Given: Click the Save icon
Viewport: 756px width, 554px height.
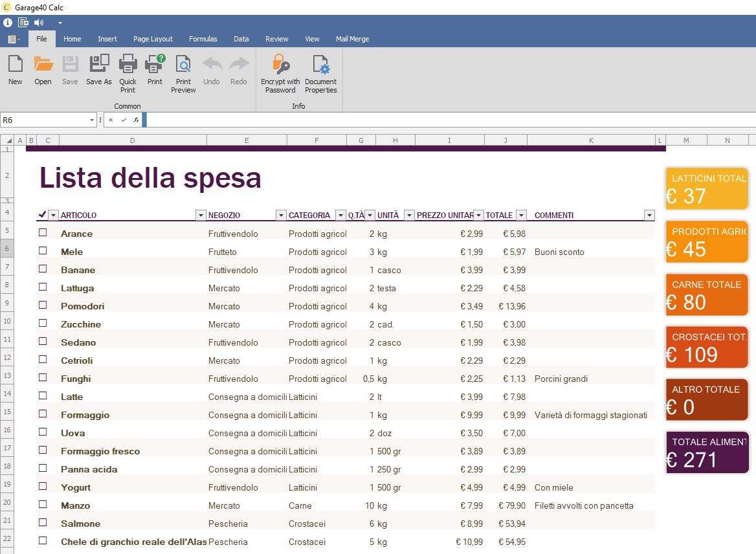Looking at the screenshot, I should [x=70, y=71].
